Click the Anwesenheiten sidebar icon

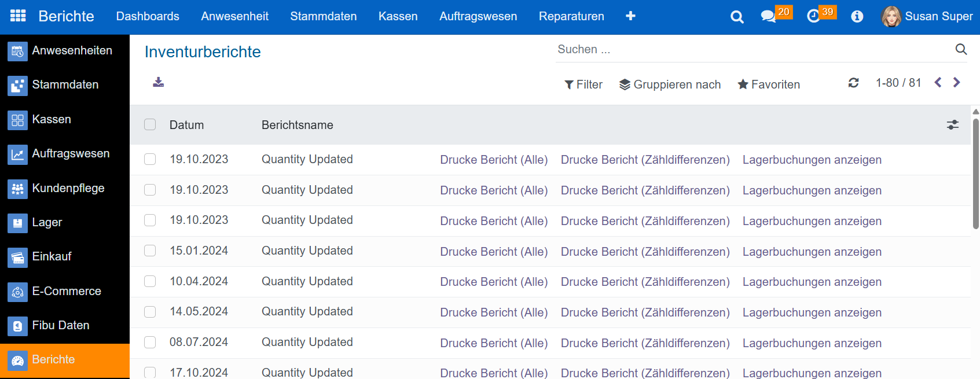pyautogui.click(x=17, y=51)
